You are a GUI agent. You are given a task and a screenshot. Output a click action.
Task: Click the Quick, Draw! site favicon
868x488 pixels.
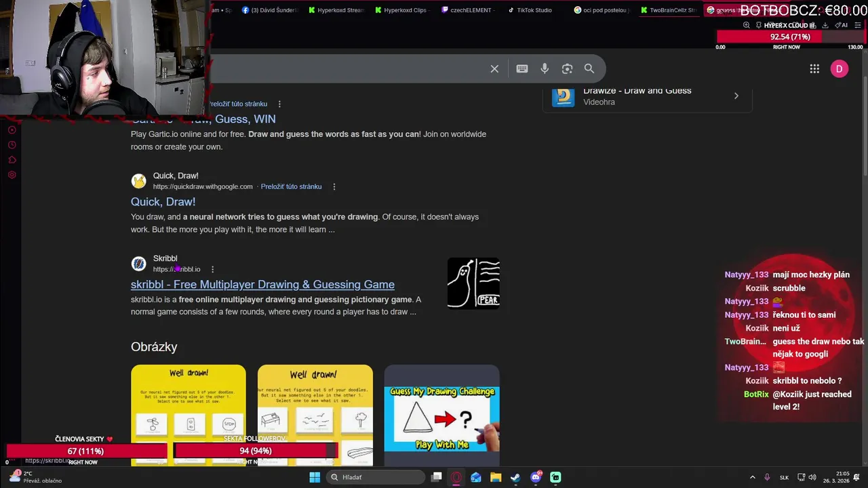pos(138,181)
